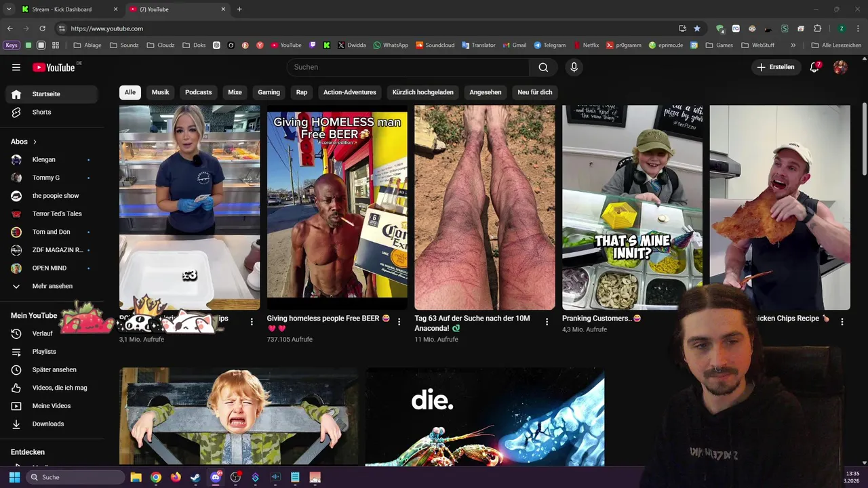Select the Mixe filter chip

pos(235,92)
